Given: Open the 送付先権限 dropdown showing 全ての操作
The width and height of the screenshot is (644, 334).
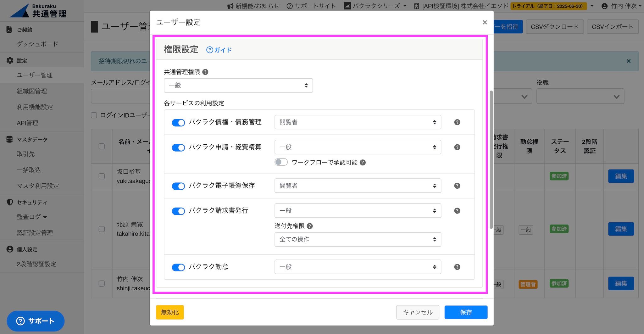Looking at the screenshot, I should coord(358,240).
